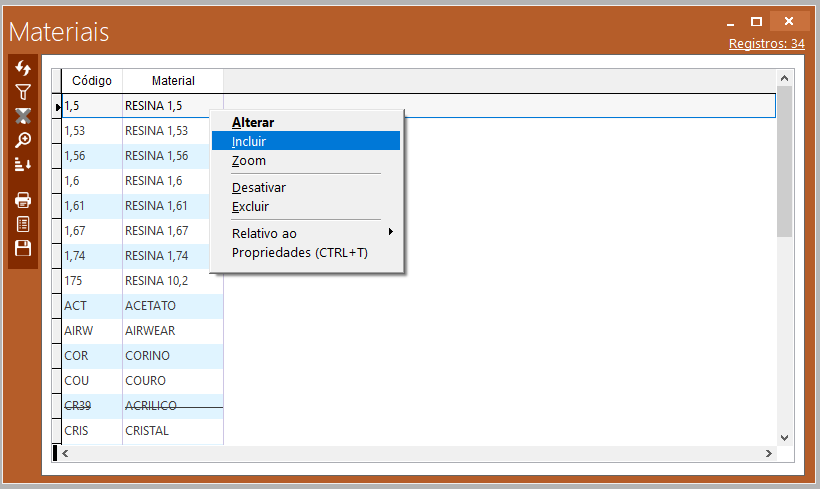Select Incluir in the context menu
Image resolution: width=820 pixels, height=489 pixels.
point(249,142)
